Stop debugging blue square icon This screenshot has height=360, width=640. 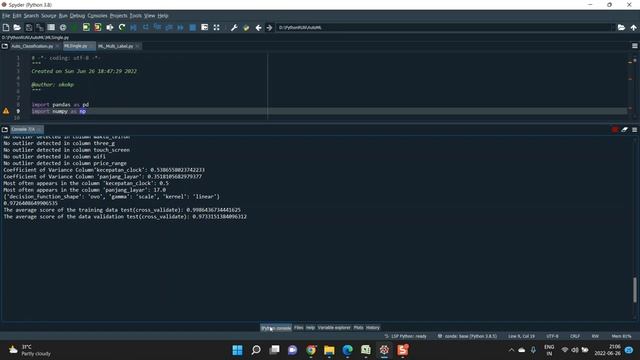pos(193,27)
